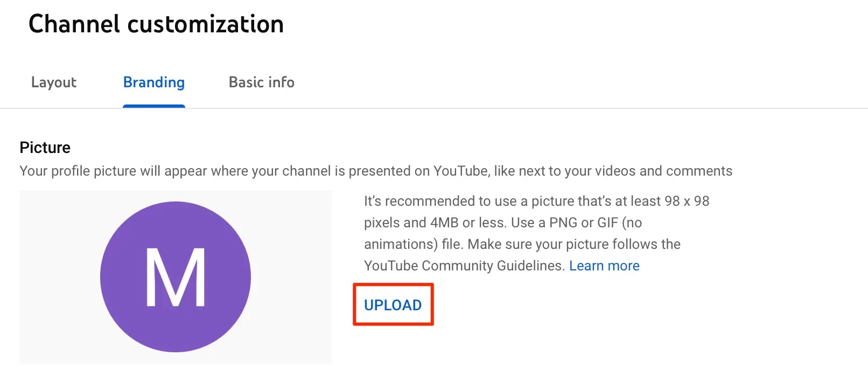Click the blue underline beneath Branding
This screenshot has height=376, width=868.
click(154, 106)
